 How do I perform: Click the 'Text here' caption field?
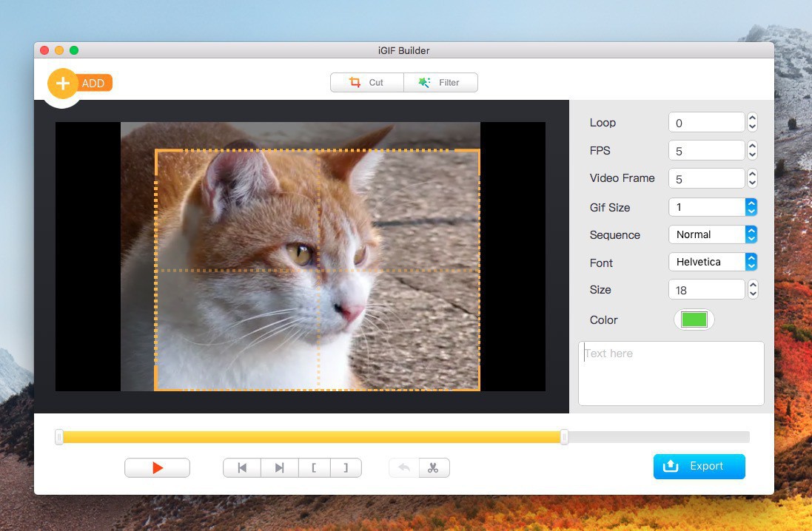671,373
